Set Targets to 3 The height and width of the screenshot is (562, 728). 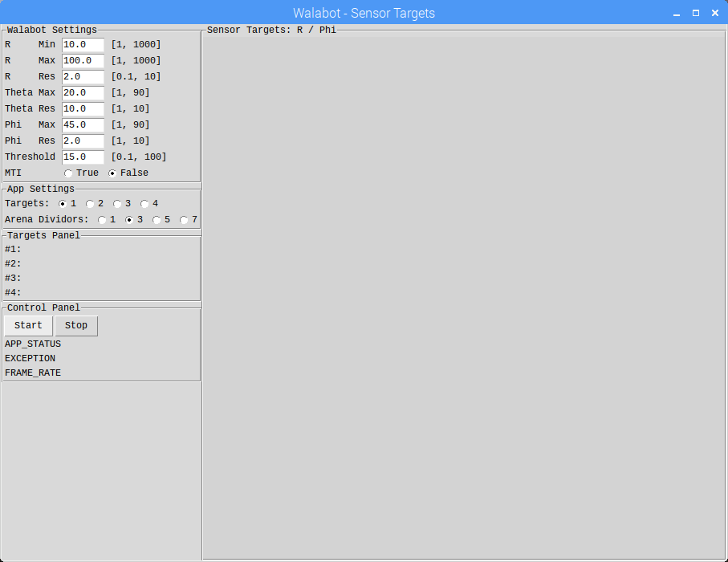pos(117,204)
